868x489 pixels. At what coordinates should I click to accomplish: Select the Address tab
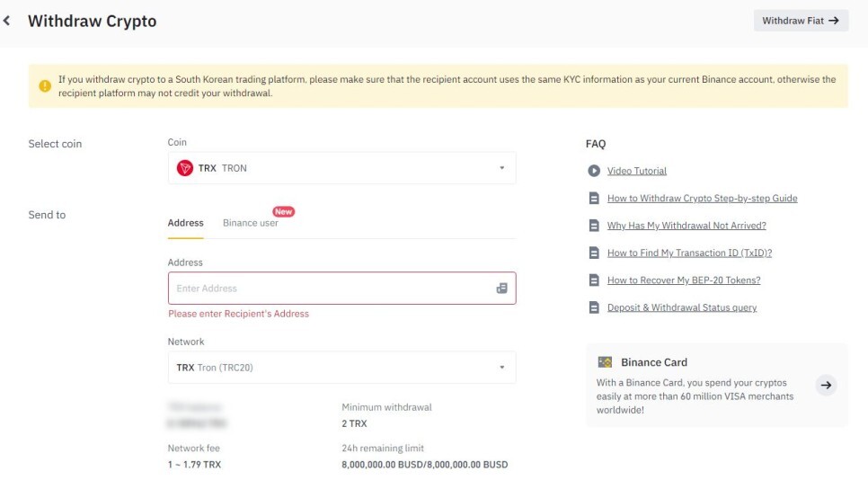point(185,223)
